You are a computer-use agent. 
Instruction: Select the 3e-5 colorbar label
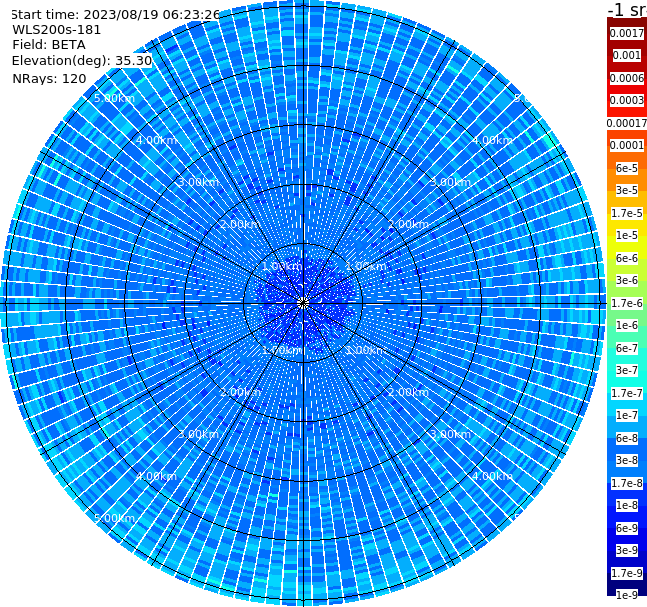point(627,190)
